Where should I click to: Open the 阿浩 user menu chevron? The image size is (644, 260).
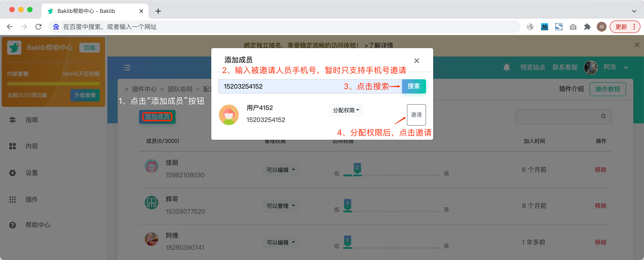point(626,67)
